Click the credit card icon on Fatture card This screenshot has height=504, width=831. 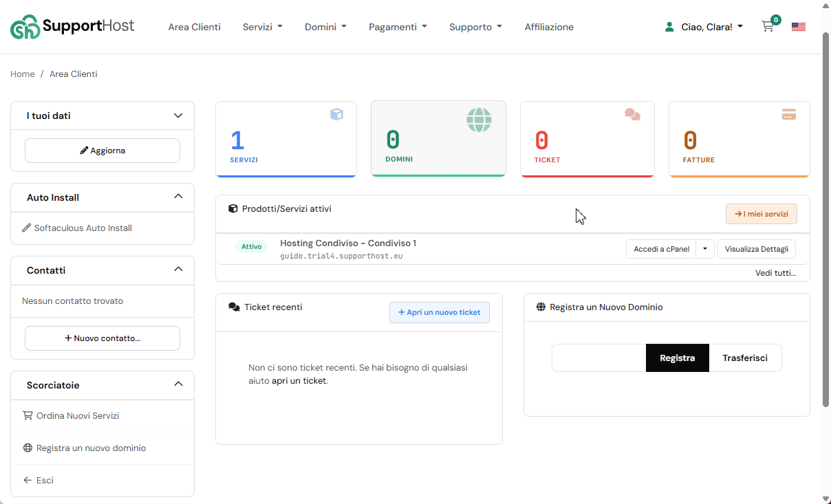(x=788, y=114)
